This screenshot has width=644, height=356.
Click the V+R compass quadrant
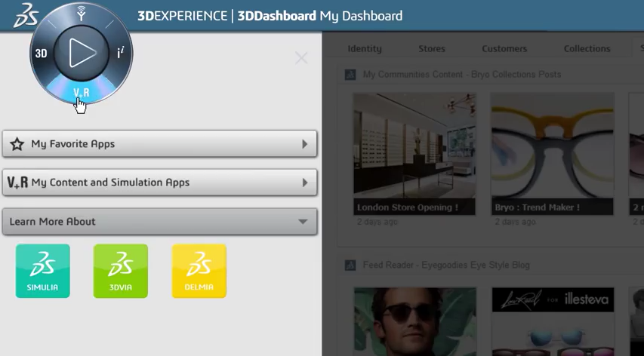(82, 93)
